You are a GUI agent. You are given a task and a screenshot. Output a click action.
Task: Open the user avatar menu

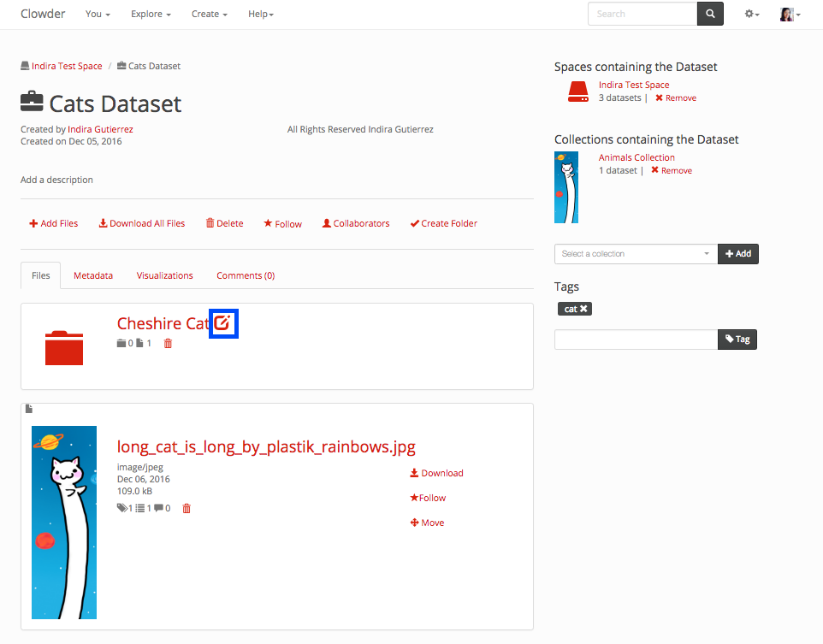pyautogui.click(x=790, y=15)
